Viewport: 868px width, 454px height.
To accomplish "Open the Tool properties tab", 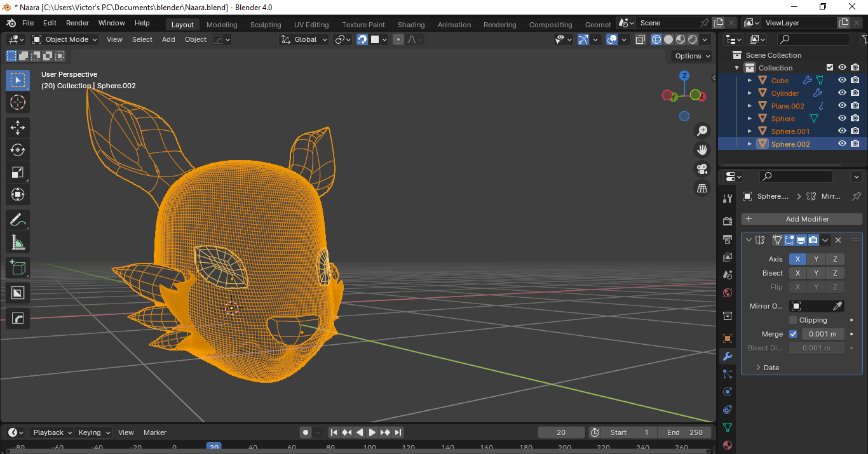I will [x=728, y=198].
